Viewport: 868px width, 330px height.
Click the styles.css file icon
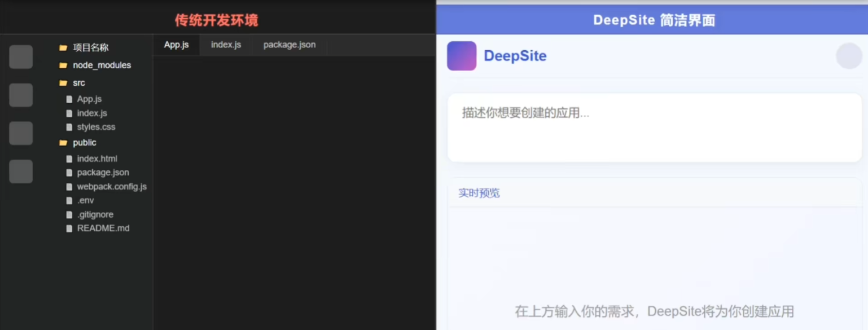tap(68, 127)
